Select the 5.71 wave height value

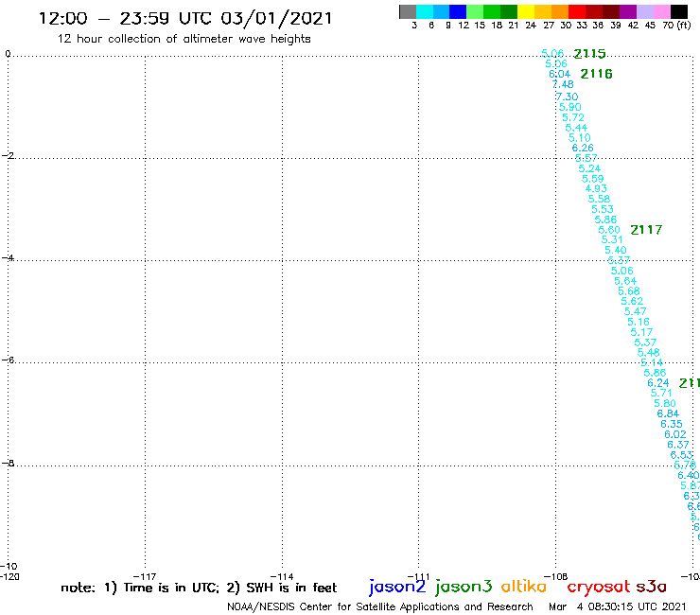tap(661, 393)
